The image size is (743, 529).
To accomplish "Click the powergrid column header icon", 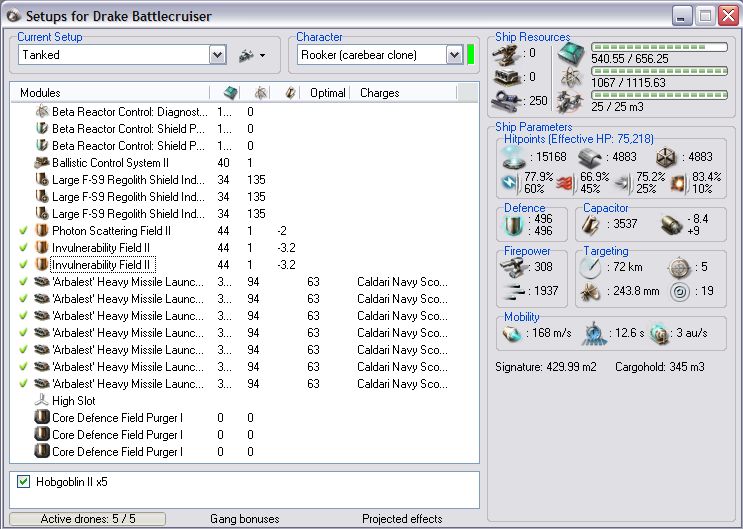I will [x=259, y=93].
